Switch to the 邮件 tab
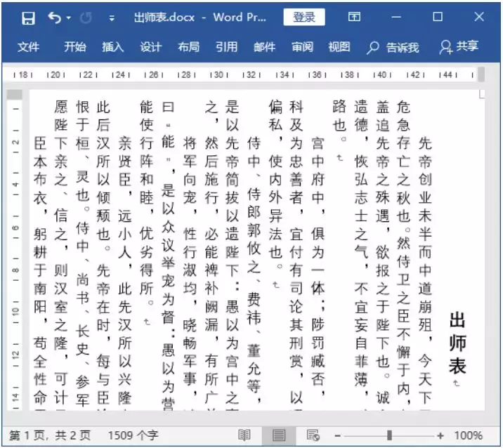Viewport: 503px width, 448px height. click(264, 47)
